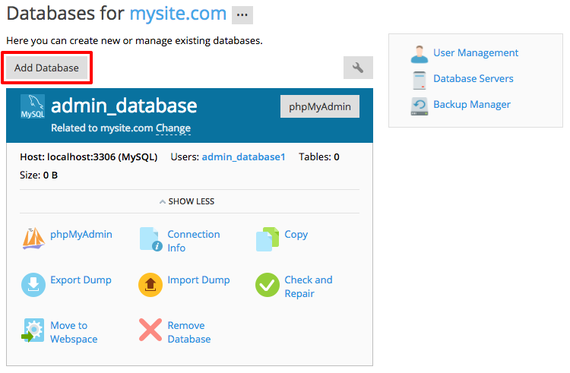Click the admin_database title text
The height and width of the screenshot is (373, 570).
(124, 106)
